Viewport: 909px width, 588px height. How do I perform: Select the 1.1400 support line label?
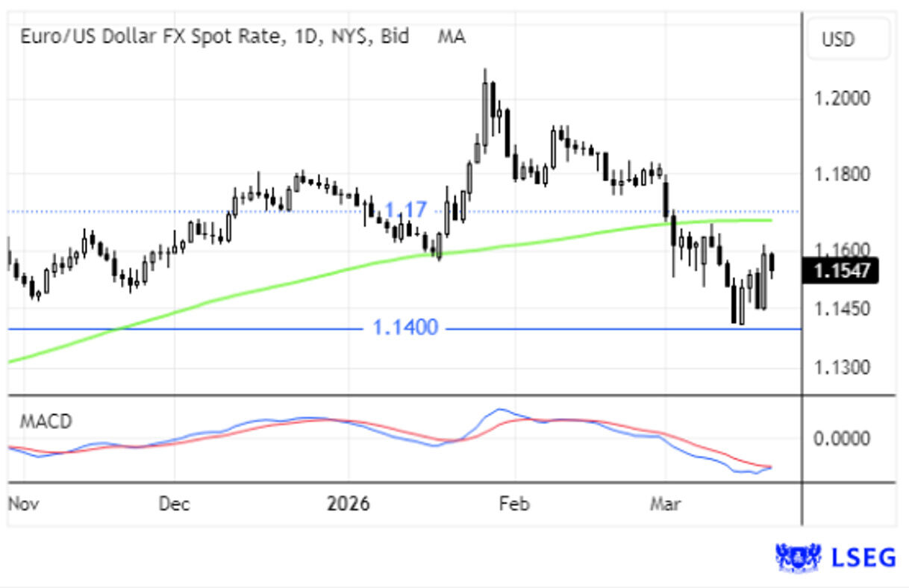click(405, 328)
